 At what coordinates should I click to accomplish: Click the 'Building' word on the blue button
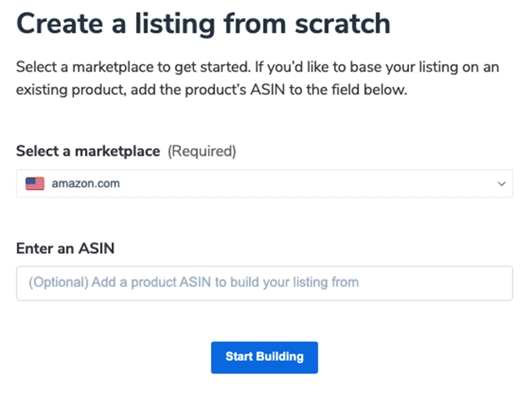click(279, 357)
